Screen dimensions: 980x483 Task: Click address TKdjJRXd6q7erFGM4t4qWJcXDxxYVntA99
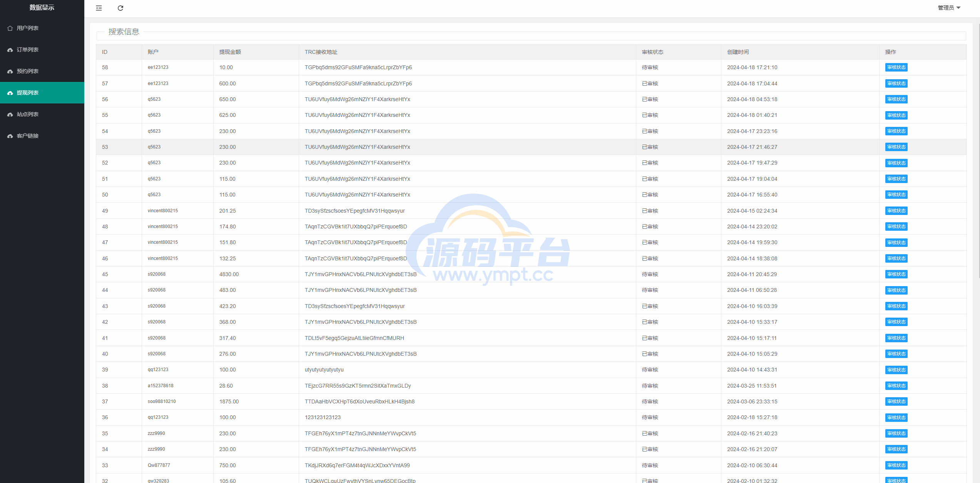(x=357, y=465)
